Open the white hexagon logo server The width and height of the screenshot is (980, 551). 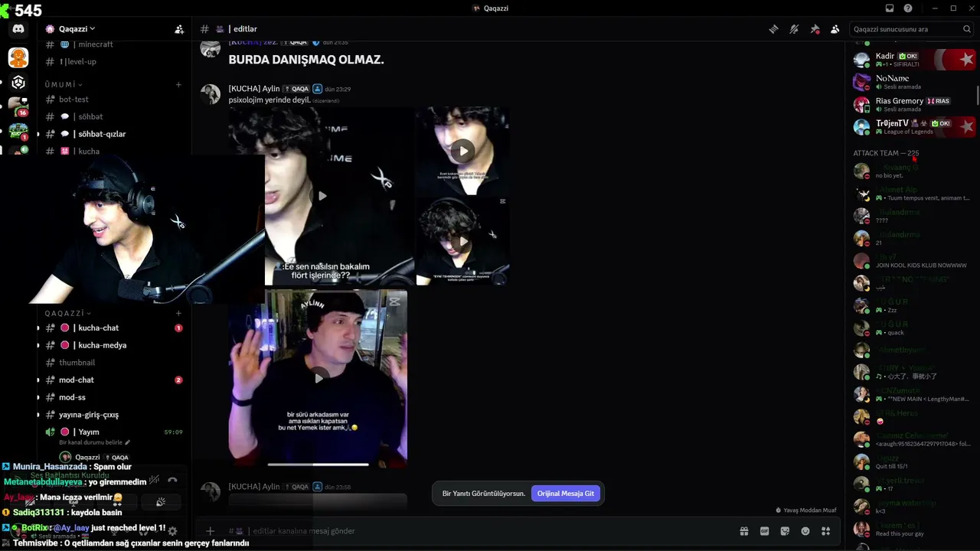coord(18,83)
